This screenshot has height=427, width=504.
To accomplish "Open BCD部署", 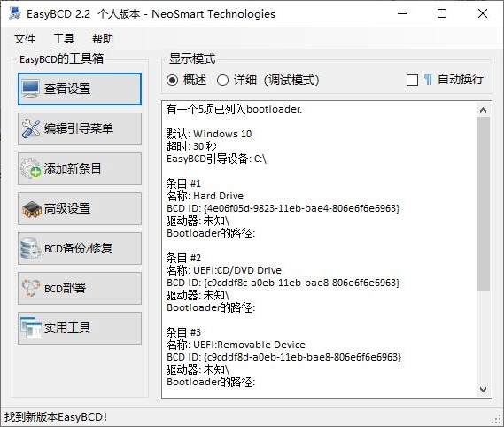I will pos(80,288).
